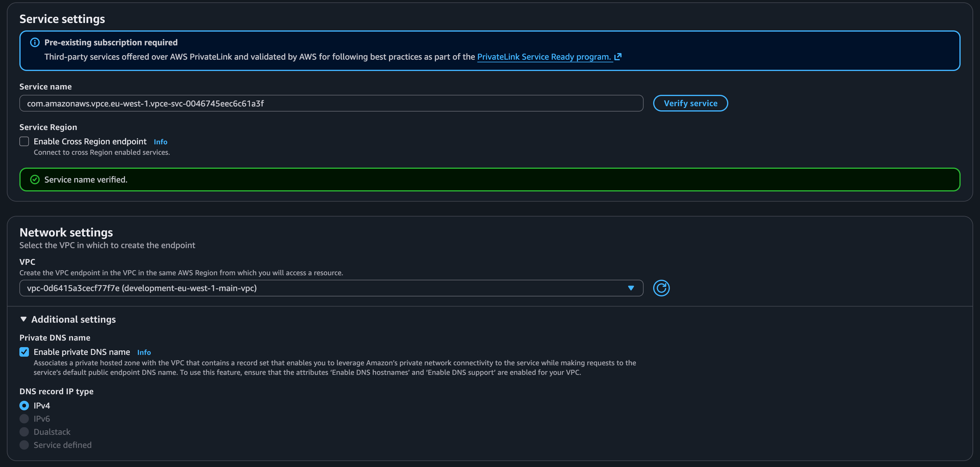The width and height of the screenshot is (980, 467).
Task: Choose the Dualstack DNS record option
Action: click(24, 432)
